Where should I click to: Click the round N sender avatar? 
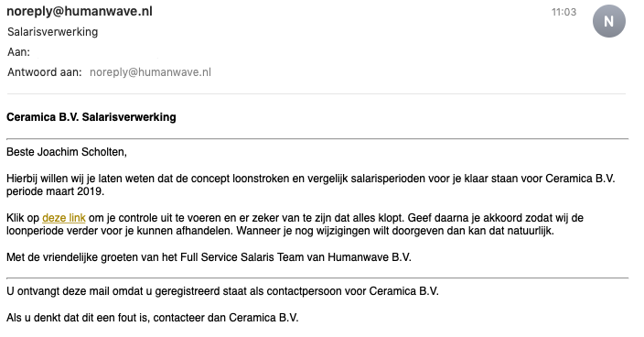click(x=608, y=21)
